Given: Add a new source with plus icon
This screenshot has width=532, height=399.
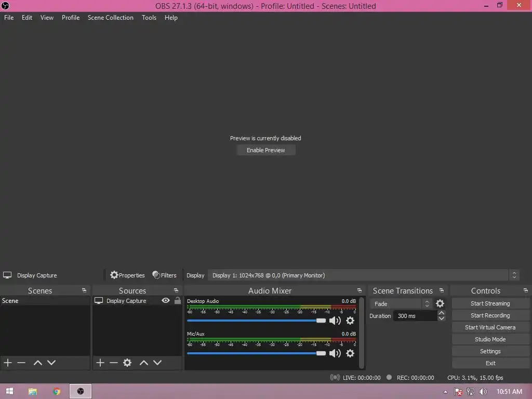Looking at the screenshot, I should click(x=100, y=363).
